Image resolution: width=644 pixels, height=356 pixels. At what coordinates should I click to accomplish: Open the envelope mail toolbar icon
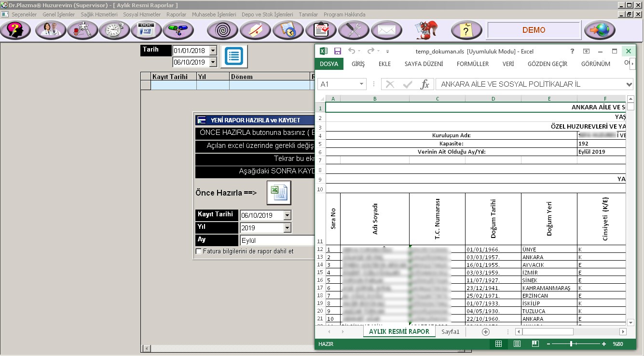pos(386,30)
